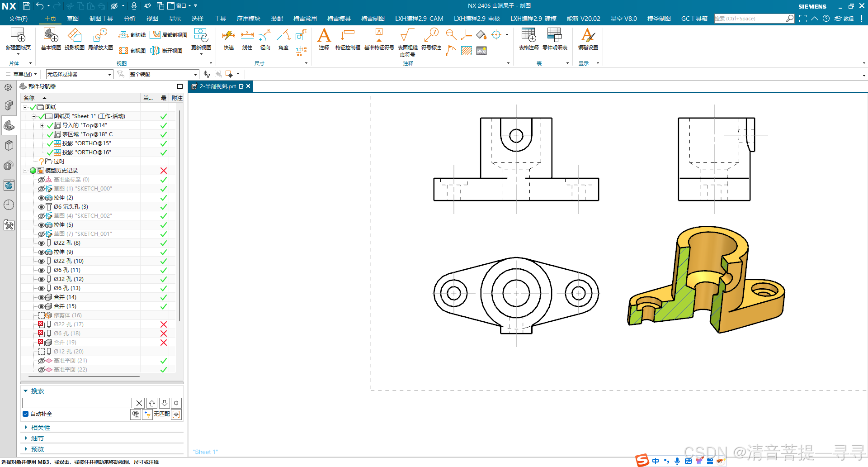Open the 整个装配 scope dropdown

pyautogui.click(x=164, y=74)
